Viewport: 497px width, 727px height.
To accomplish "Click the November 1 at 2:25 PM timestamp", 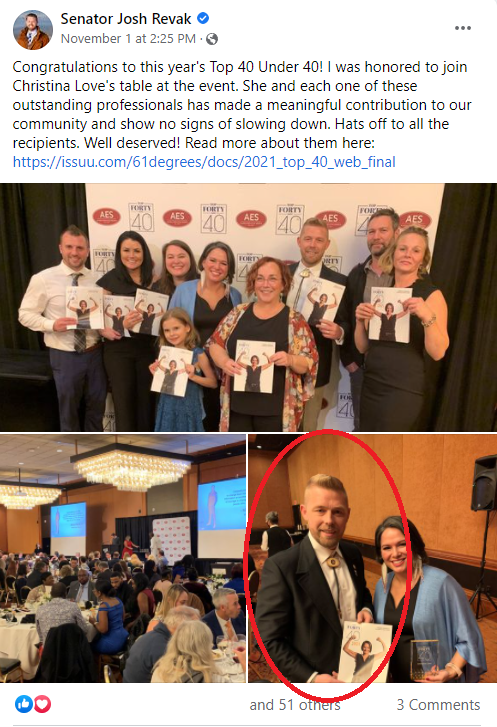I will [x=128, y=38].
